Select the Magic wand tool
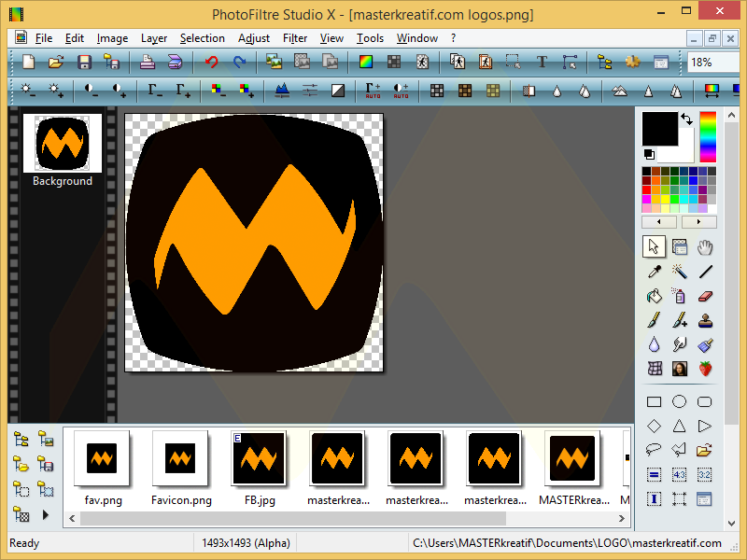The image size is (747, 560). click(680, 272)
